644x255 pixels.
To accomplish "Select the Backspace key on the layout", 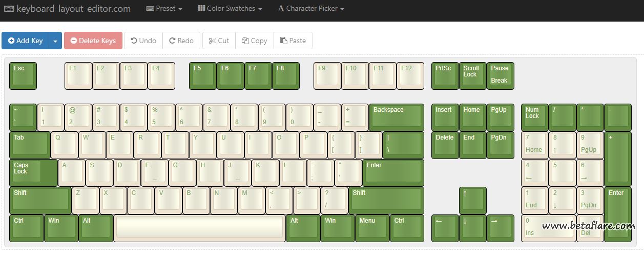I will coord(396,117).
